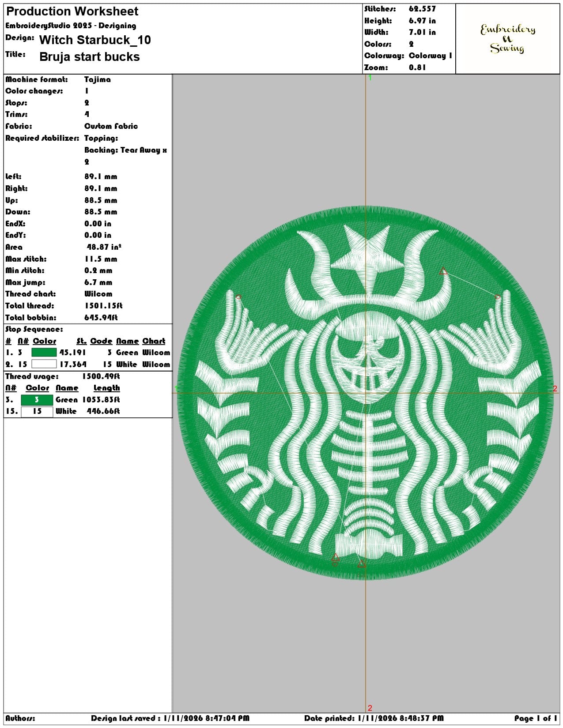Click the Page 1 of 1 indicator
The width and height of the screenshot is (563, 728).
pos(536,718)
